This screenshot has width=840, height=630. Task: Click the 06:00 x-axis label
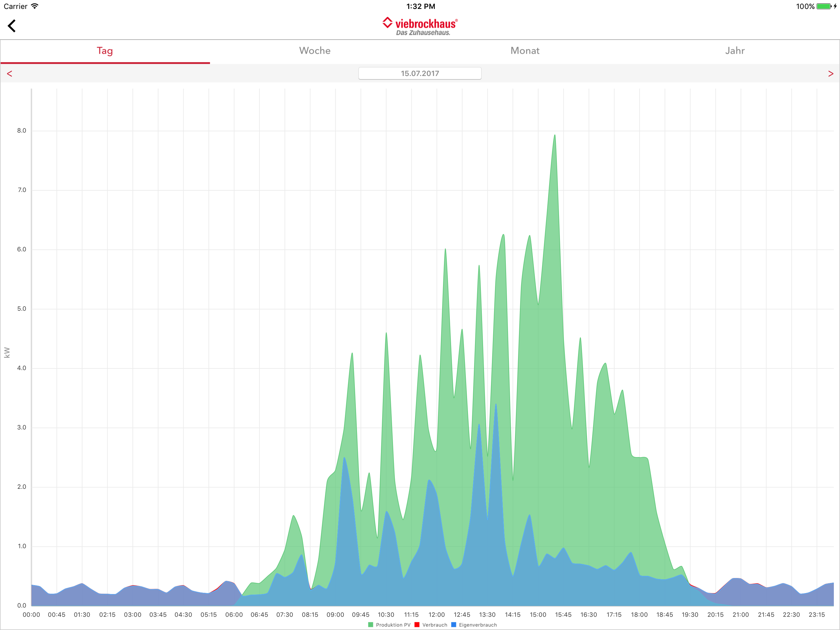[x=234, y=614]
